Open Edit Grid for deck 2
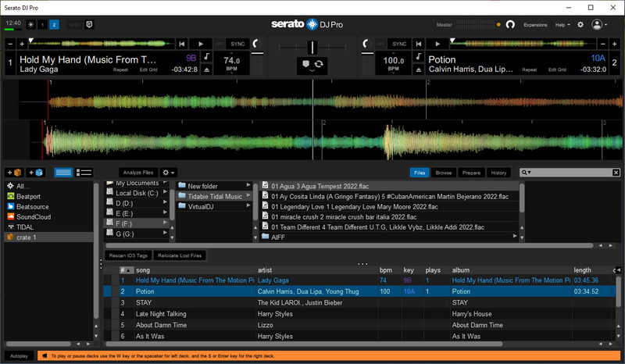The width and height of the screenshot is (625, 364). [557, 70]
